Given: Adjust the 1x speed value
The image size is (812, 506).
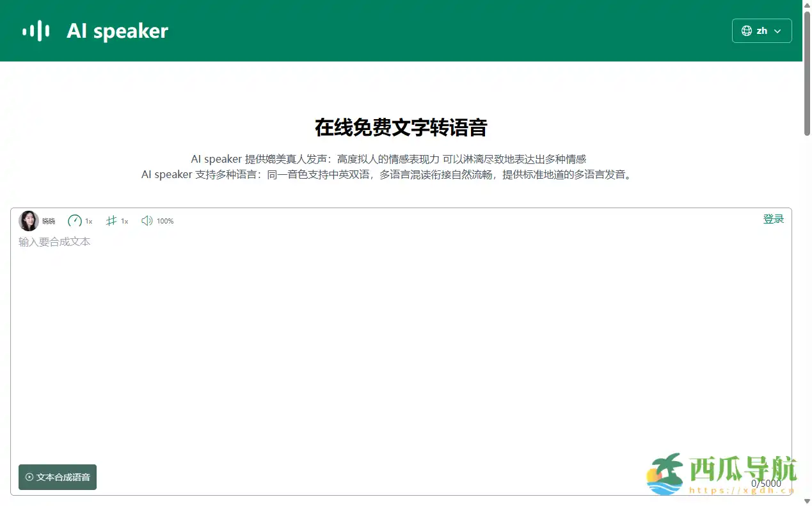Looking at the screenshot, I should tap(87, 221).
